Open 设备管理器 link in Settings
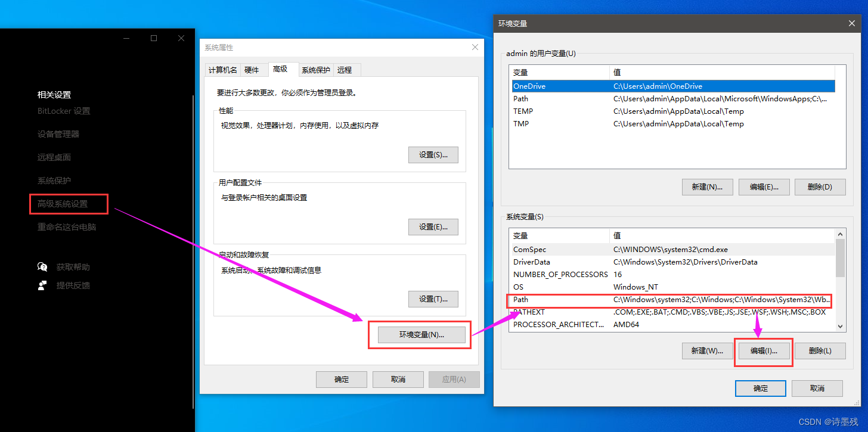Image resolution: width=868 pixels, height=432 pixels. click(58, 134)
